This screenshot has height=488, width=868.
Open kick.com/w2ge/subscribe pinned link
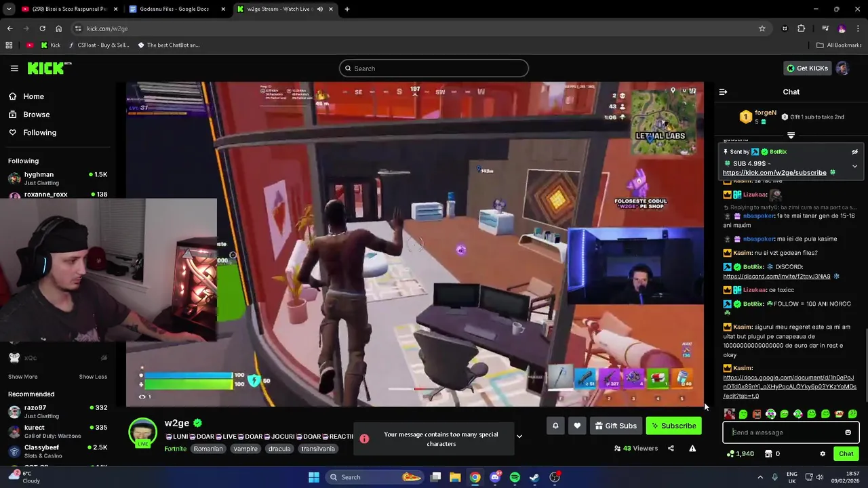[x=774, y=173]
